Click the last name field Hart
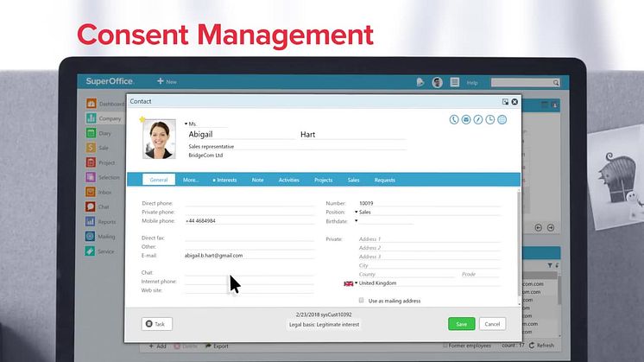 coord(353,135)
